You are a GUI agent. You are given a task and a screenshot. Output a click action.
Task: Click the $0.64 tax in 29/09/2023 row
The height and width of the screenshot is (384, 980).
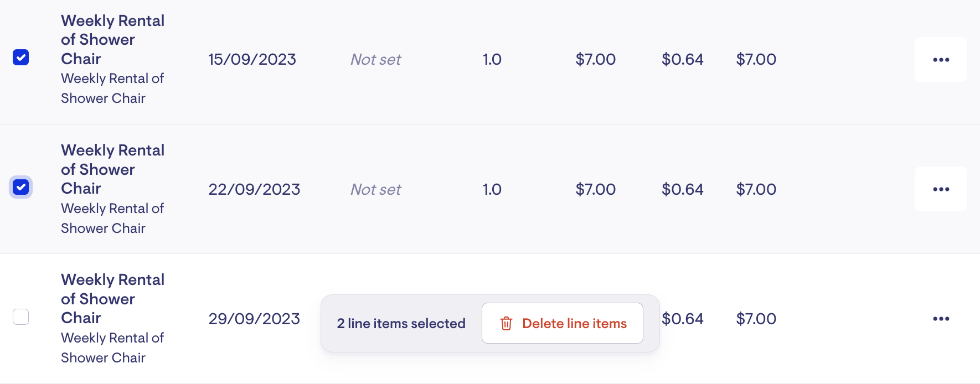(x=682, y=319)
